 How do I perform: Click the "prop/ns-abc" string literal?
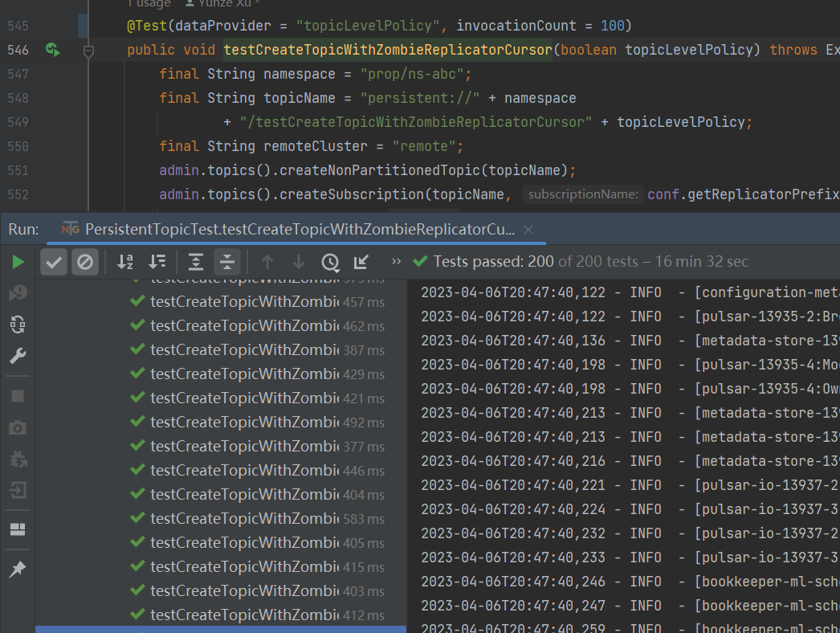[411, 74]
